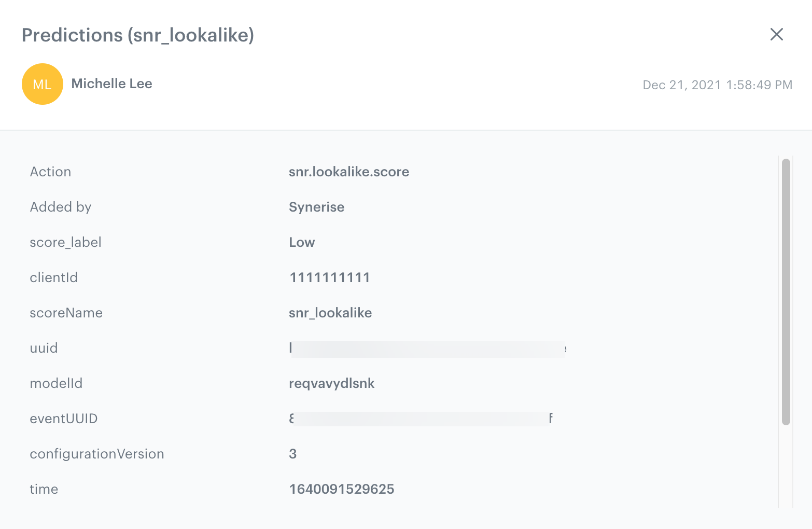Screen dimensions: 812x529
Task: Click the time value 1640091529625
Action: coord(341,489)
